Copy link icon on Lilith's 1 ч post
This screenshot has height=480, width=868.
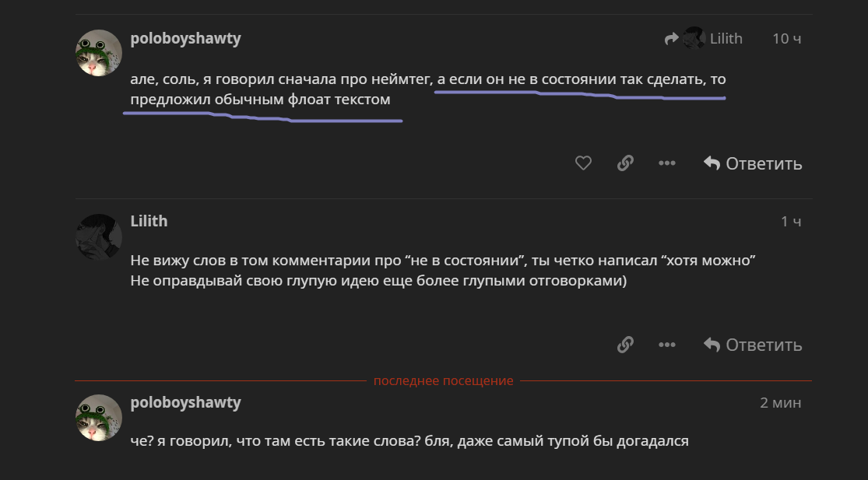pos(625,345)
